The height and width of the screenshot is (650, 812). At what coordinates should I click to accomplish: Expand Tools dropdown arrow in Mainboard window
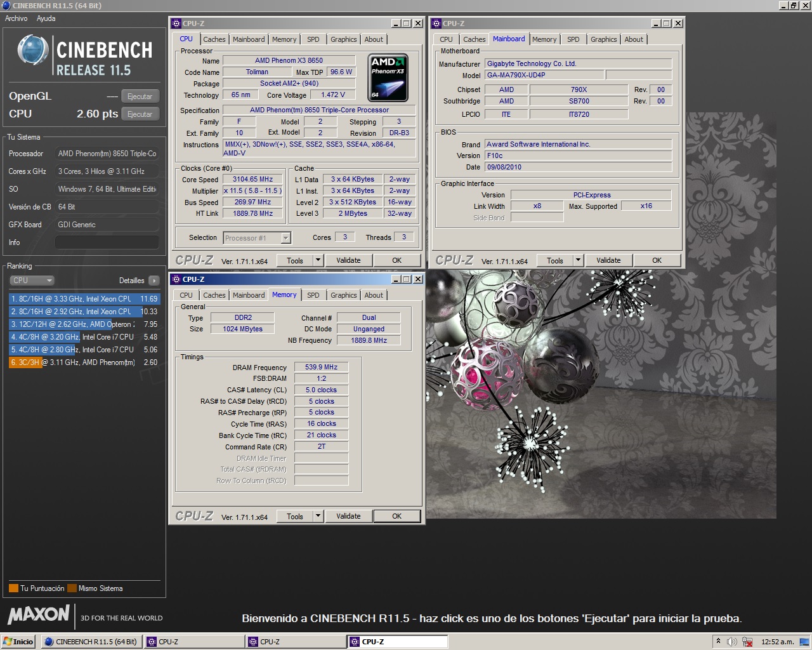pos(579,260)
